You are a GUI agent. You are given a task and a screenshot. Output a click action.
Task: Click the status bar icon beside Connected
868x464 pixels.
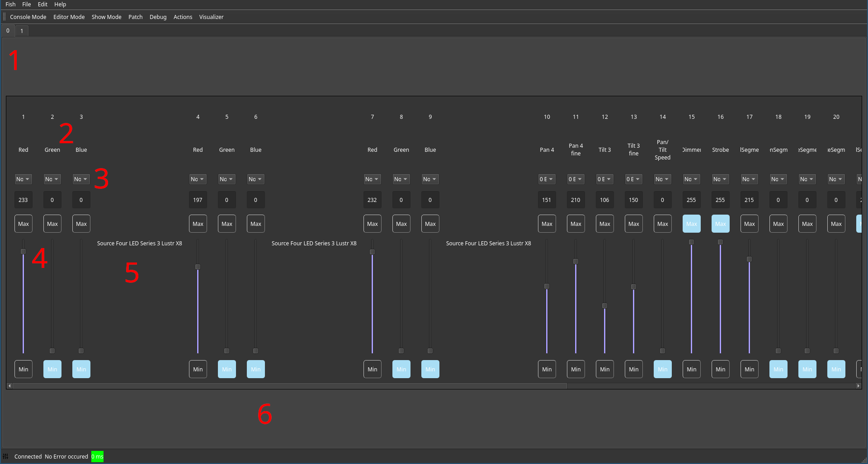pyautogui.click(x=5, y=456)
